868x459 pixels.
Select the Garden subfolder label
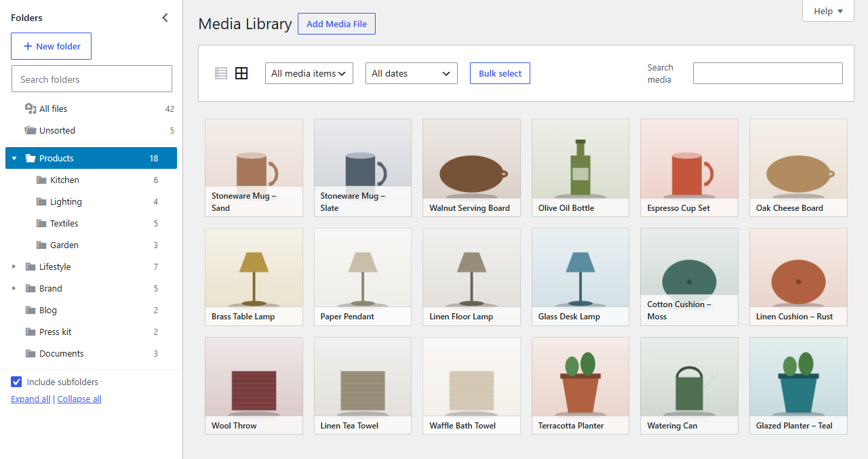click(x=64, y=245)
